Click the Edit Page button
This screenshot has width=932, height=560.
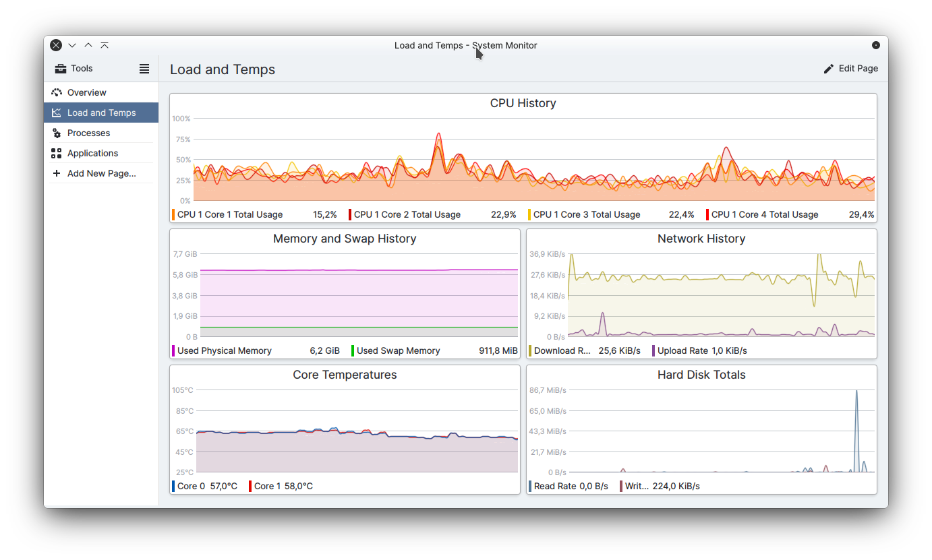coord(851,68)
